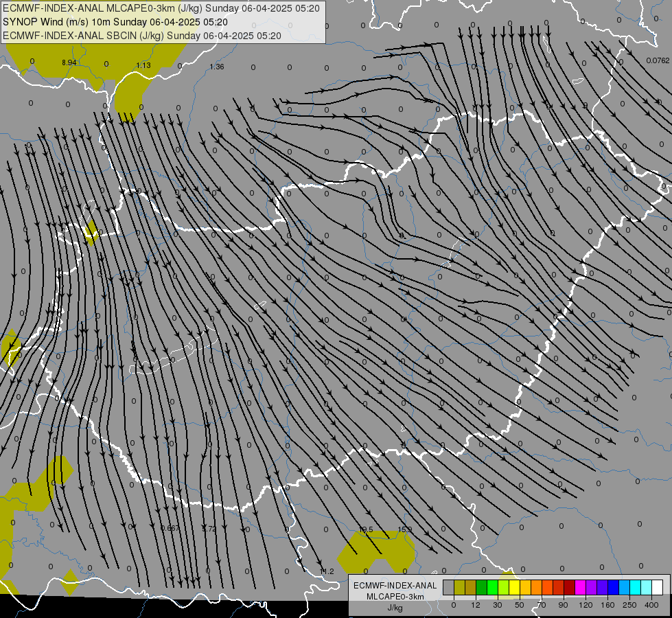Click the gray swatch in the MLCAPE legend
Image resolution: width=672 pixels, height=618 pixels.
(449, 587)
